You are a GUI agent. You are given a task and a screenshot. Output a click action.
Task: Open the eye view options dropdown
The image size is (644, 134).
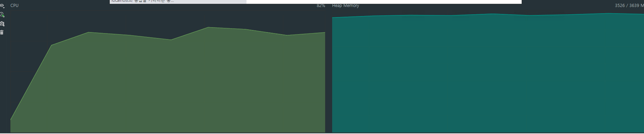click(x=2, y=6)
